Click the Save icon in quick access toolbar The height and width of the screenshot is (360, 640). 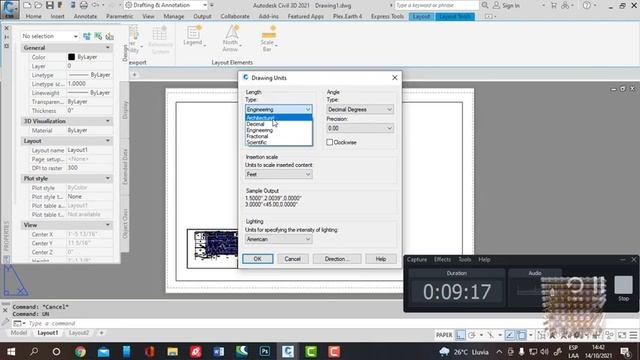click(x=49, y=5)
